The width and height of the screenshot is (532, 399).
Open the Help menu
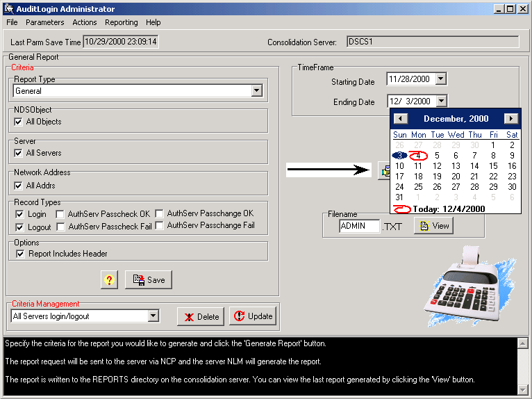pyautogui.click(x=153, y=22)
